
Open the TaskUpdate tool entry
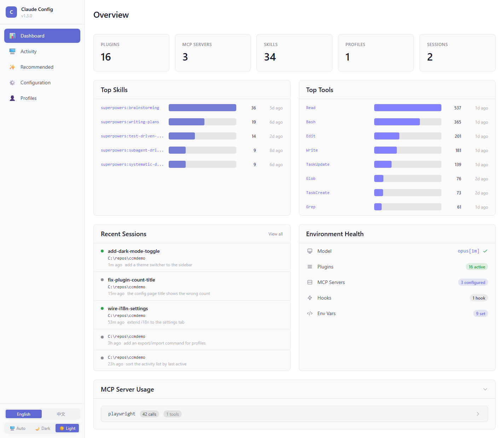[318, 164]
